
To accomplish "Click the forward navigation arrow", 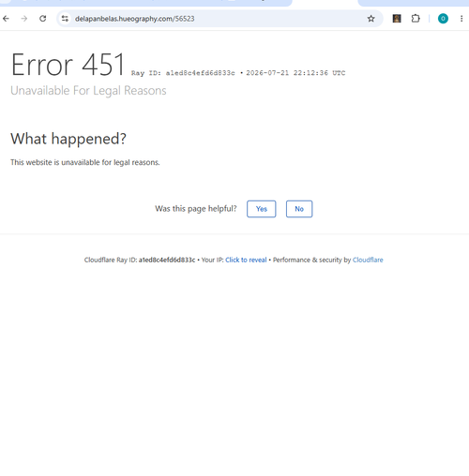I will coord(24,19).
